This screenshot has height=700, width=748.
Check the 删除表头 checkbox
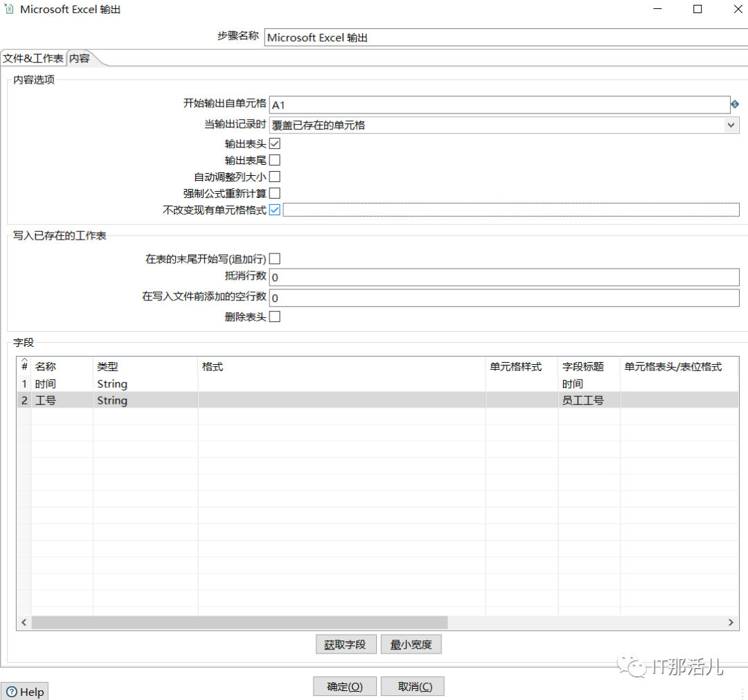coord(275,316)
